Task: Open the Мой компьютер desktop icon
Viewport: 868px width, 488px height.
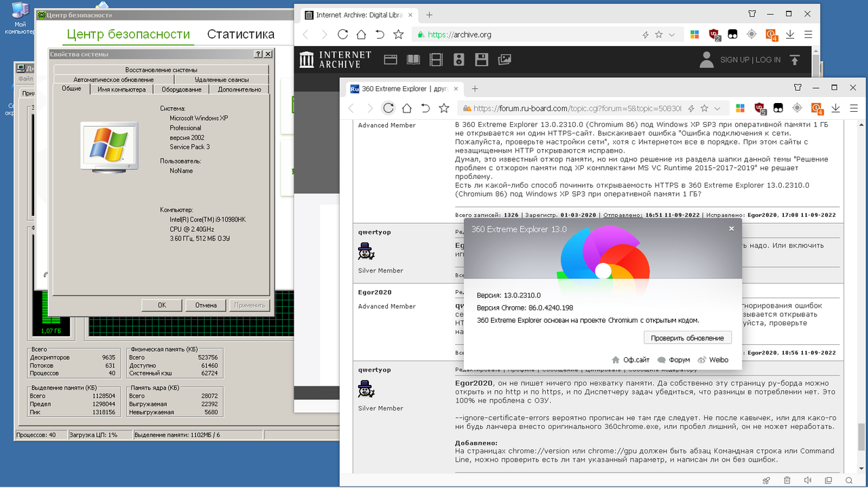Action: click(x=20, y=18)
